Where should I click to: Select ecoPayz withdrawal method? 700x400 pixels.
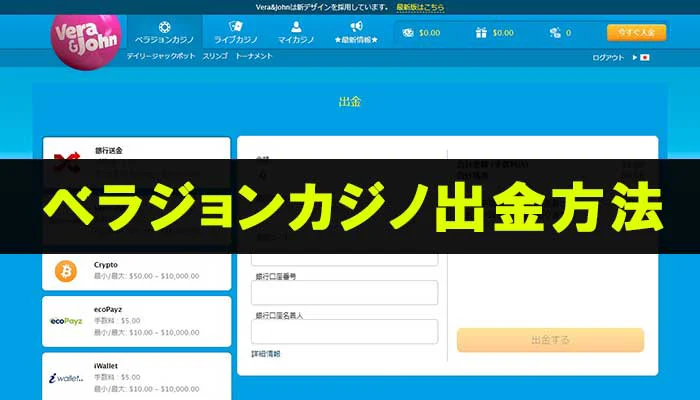(x=136, y=321)
